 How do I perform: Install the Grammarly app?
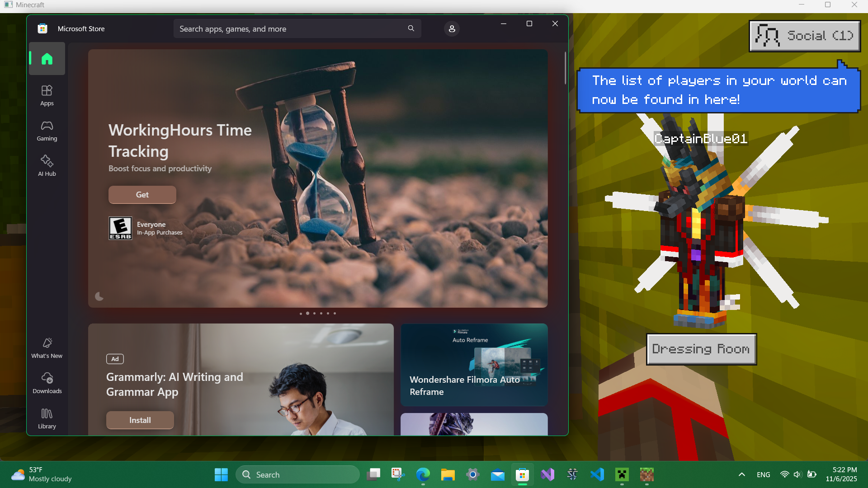coord(140,420)
